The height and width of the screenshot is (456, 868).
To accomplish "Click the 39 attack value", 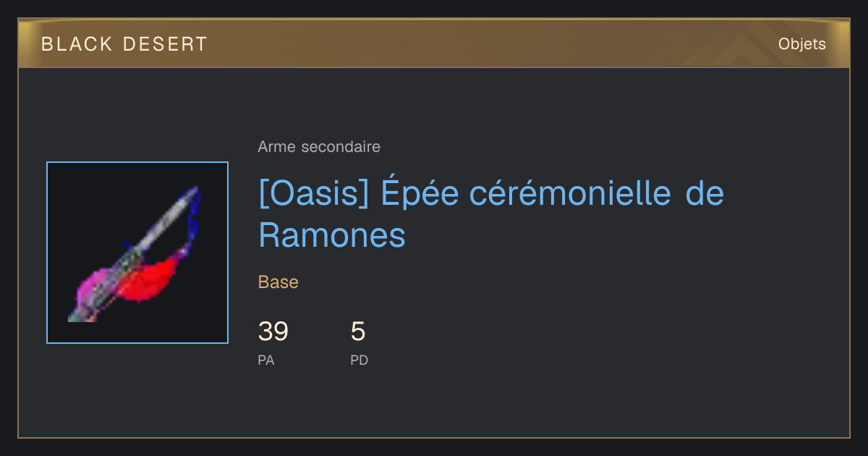I will point(273,332).
